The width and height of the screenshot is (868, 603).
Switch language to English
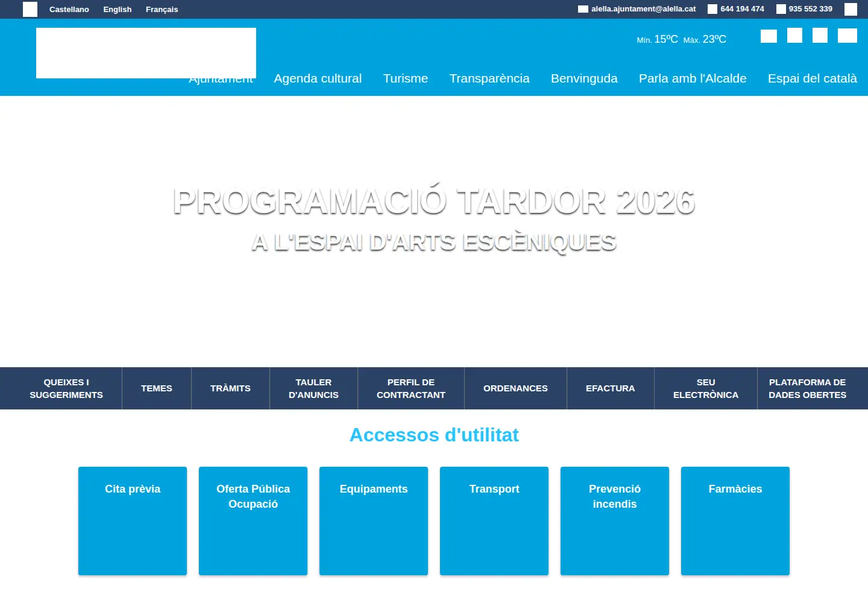pos(117,9)
